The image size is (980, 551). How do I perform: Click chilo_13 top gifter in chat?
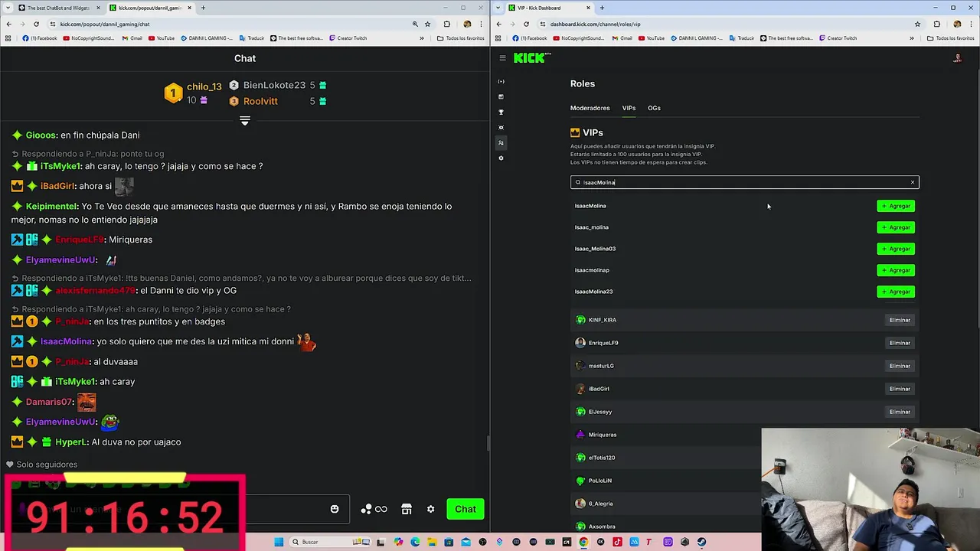coord(204,86)
